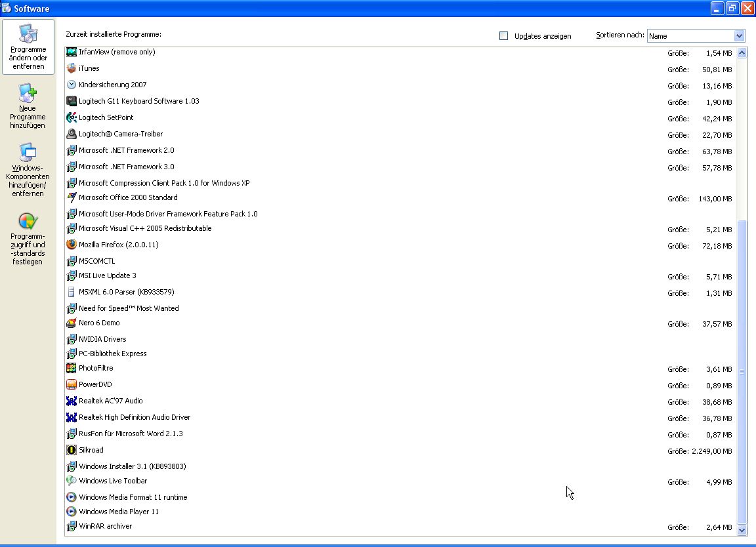Open Programme ändern oder entfernen panel
Screen dimensions: 756x547
(28, 48)
